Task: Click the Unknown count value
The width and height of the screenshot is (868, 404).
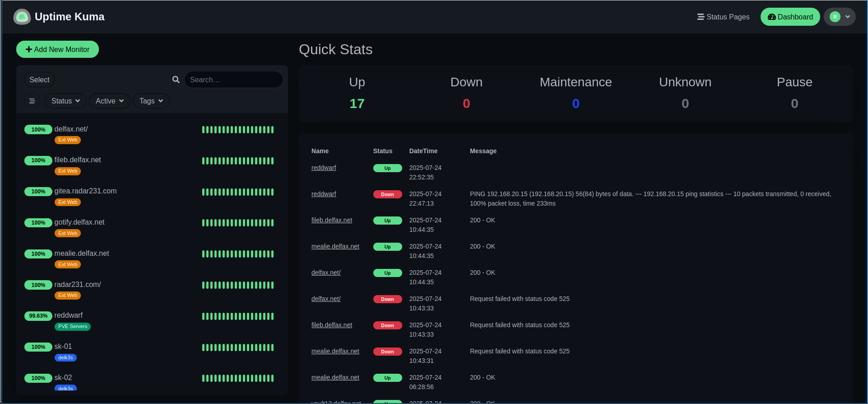Action: pos(685,103)
